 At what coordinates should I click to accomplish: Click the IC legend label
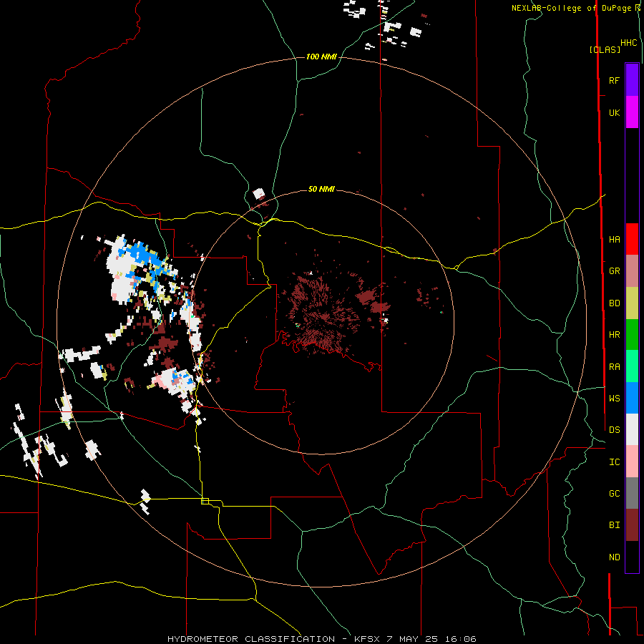tap(614, 462)
